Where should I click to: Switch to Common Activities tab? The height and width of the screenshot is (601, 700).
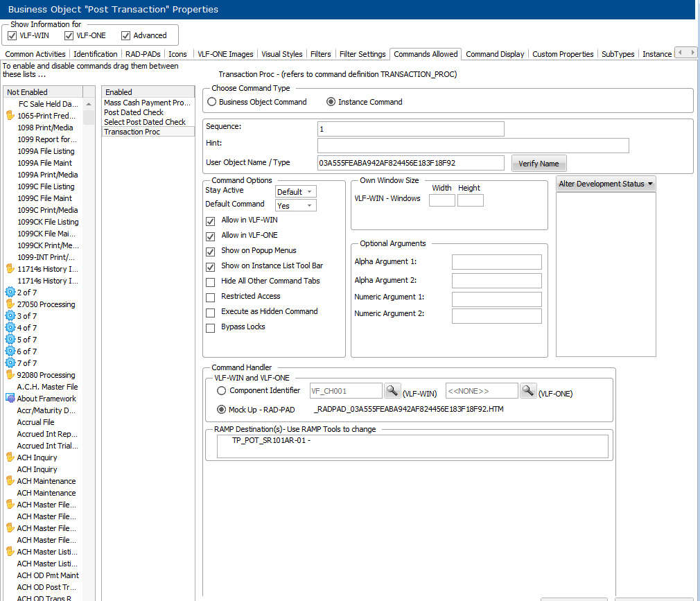point(35,54)
